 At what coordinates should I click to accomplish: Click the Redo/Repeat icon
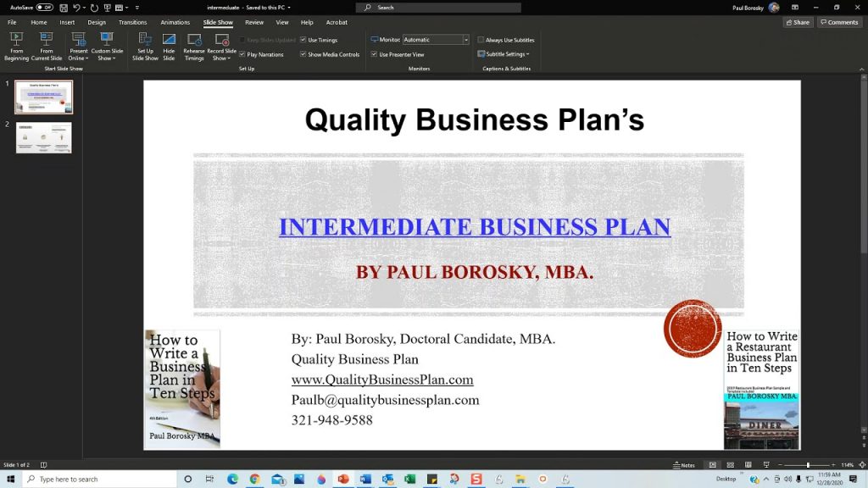(94, 8)
